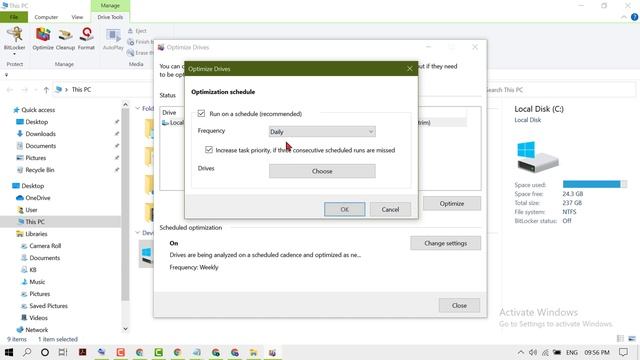640x360 pixels.
Task: Click the Cleanup ribbon icon
Action: pyautogui.click(x=65, y=38)
